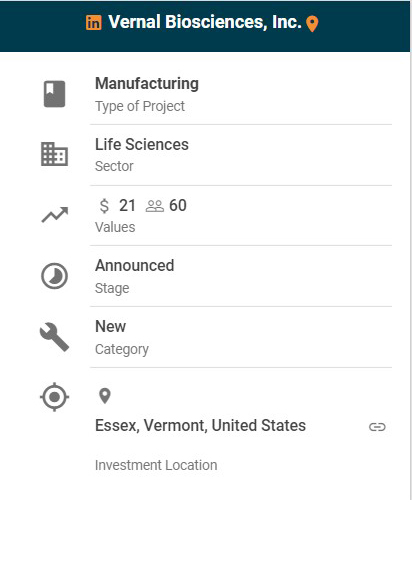This screenshot has width=412, height=567.
Task: Click Essex, Vermont, United States text
Action: click(x=200, y=426)
